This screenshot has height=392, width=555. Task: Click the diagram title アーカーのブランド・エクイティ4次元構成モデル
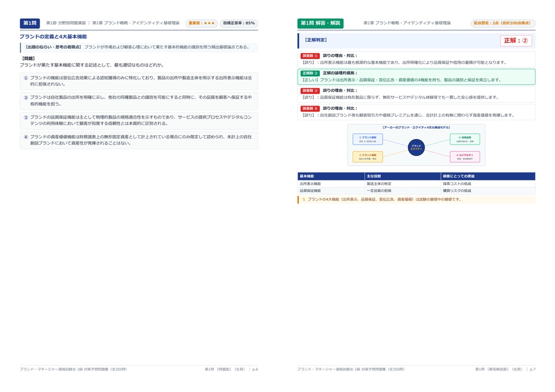click(x=416, y=128)
